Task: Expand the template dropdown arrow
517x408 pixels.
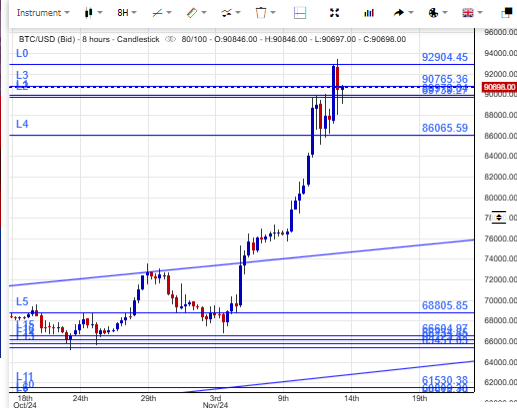Action: point(273,13)
